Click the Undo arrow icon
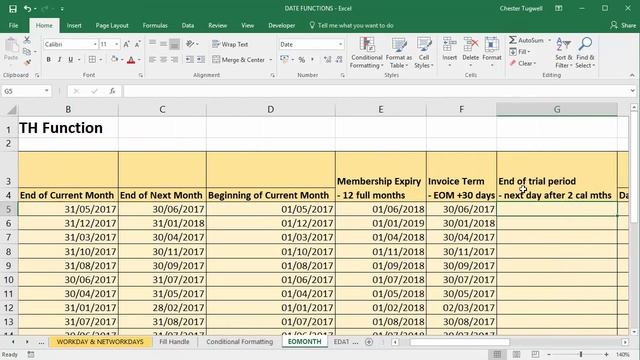The width and height of the screenshot is (640, 360). tap(27, 9)
